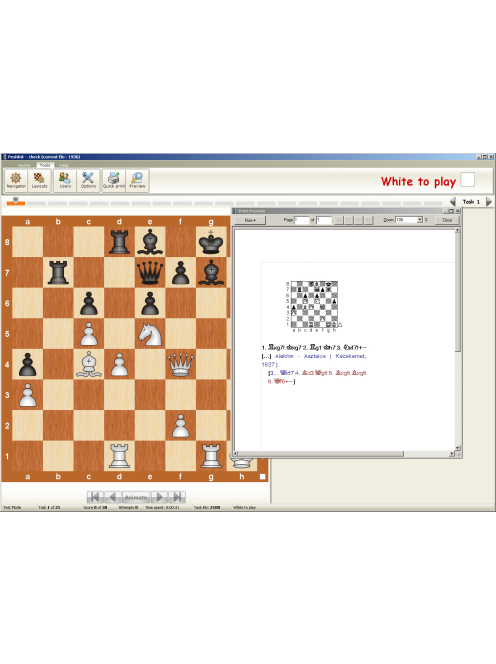The width and height of the screenshot is (496, 664).
Task: Go to first page in Print Preview
Action: coord(338,220)
